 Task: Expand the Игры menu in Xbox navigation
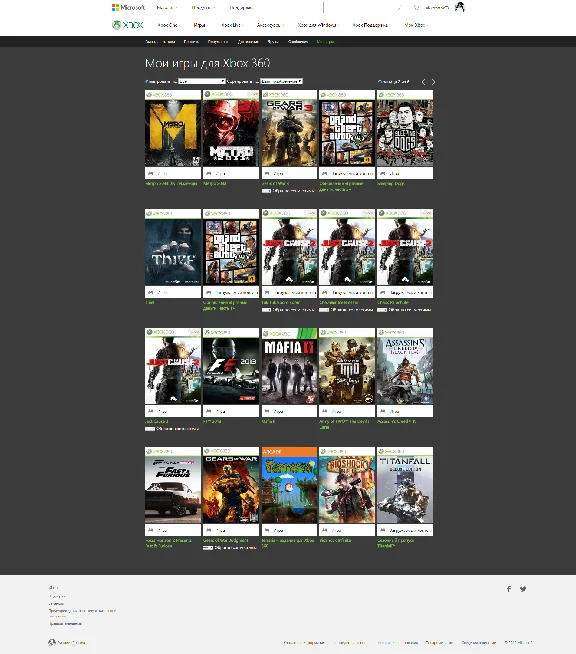coord(201,25)
